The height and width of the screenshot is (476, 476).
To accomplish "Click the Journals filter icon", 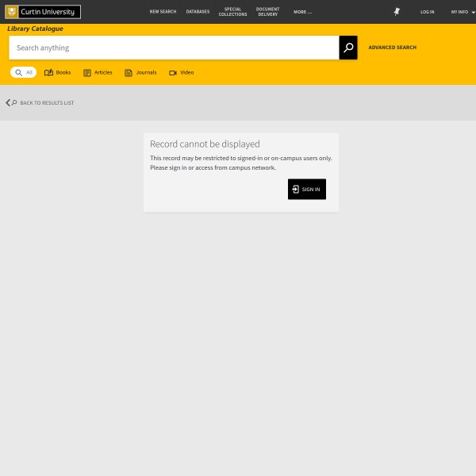I will click(129, 72).
